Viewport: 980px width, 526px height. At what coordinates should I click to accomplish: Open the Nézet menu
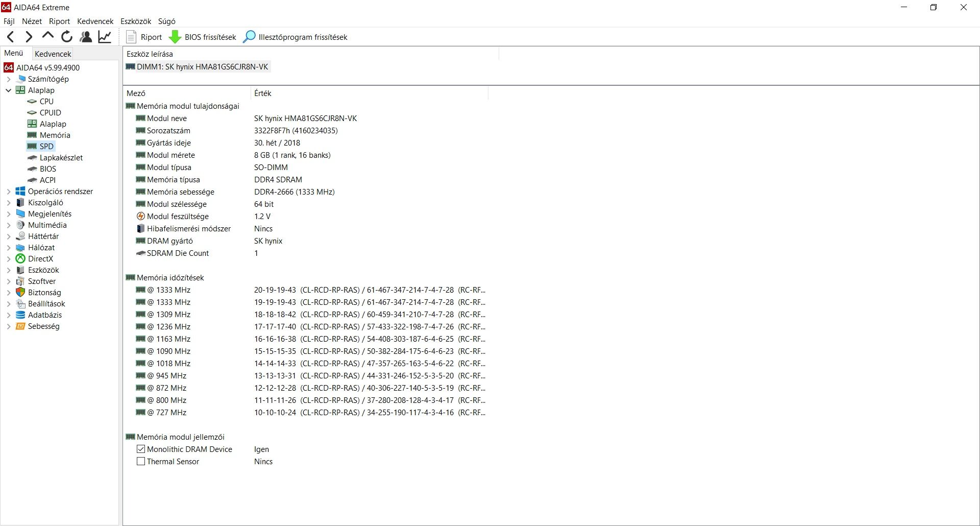click(32, 21)
